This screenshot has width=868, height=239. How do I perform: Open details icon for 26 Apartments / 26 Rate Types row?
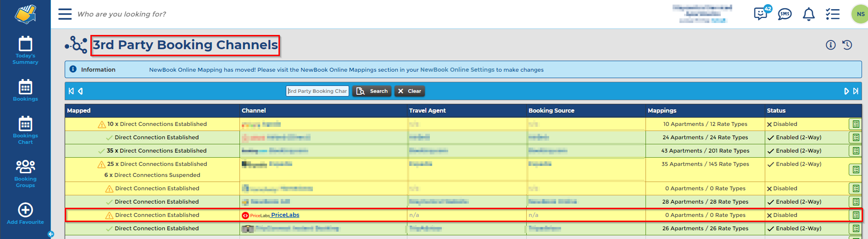(x=856, y=228)
